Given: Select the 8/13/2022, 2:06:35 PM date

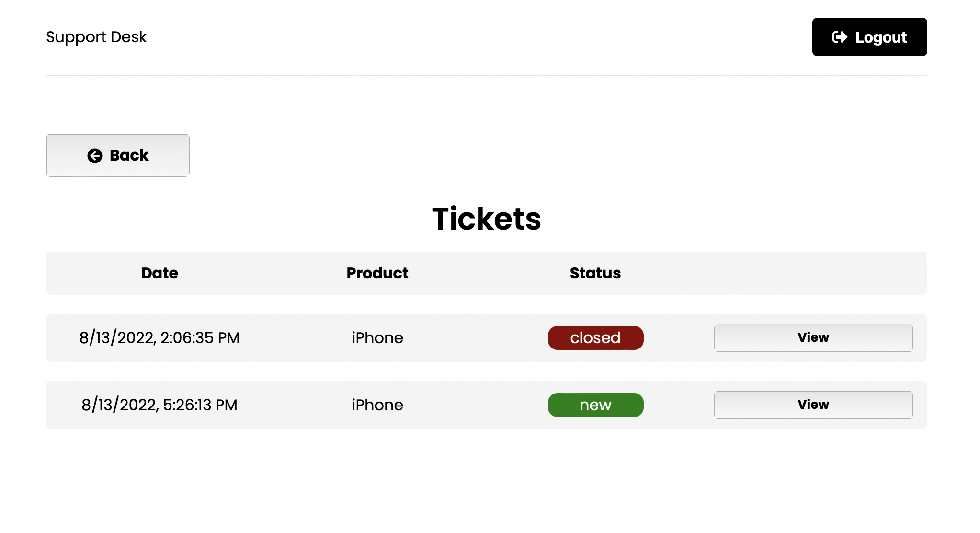Looking at the screenshot, I should 160,338.
